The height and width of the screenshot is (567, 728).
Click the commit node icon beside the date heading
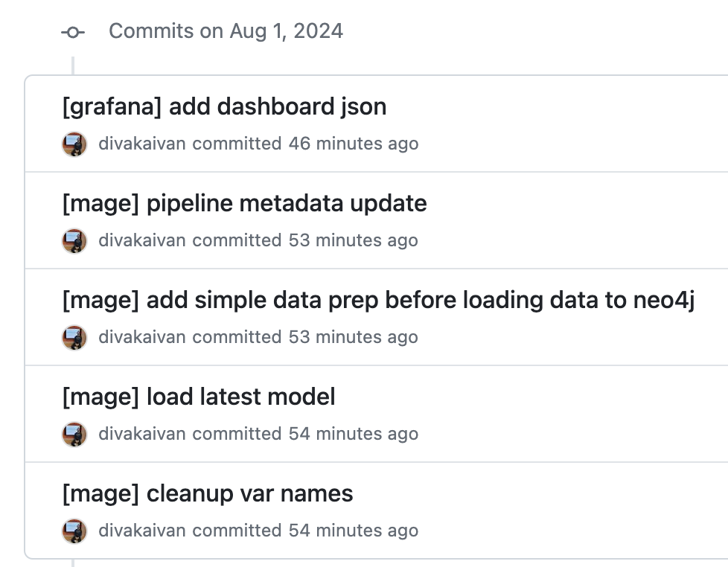pos(72,32)
